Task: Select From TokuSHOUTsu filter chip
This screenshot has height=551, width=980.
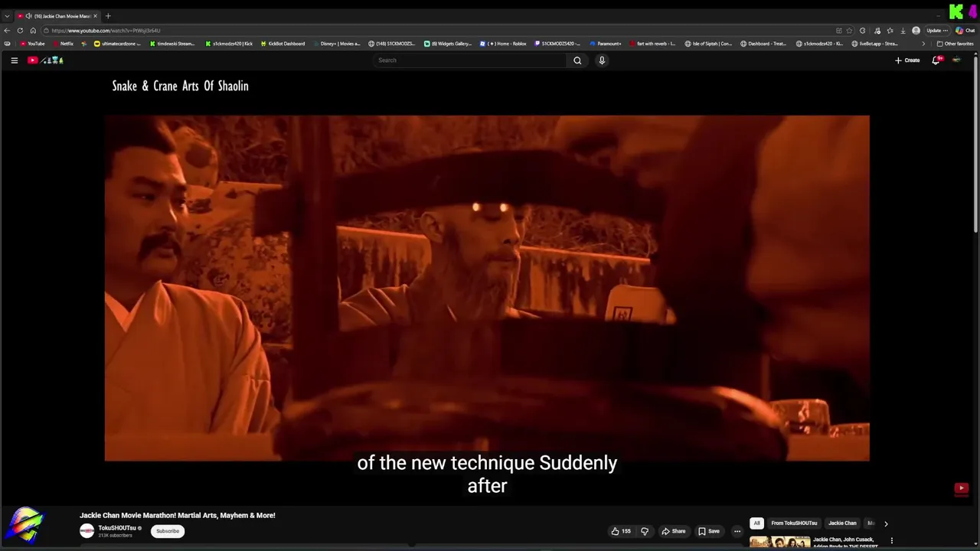Action: pyautogui.click(x=794, y=523)
